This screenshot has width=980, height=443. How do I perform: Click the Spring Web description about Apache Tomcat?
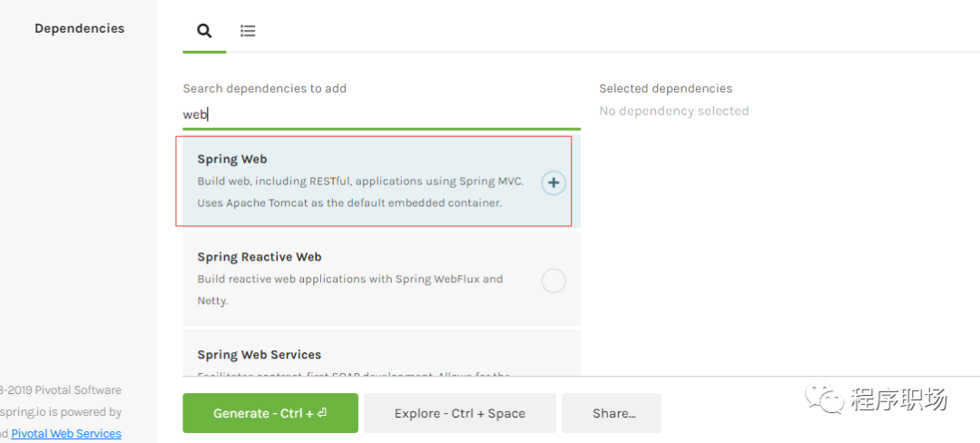click(349, 202)
